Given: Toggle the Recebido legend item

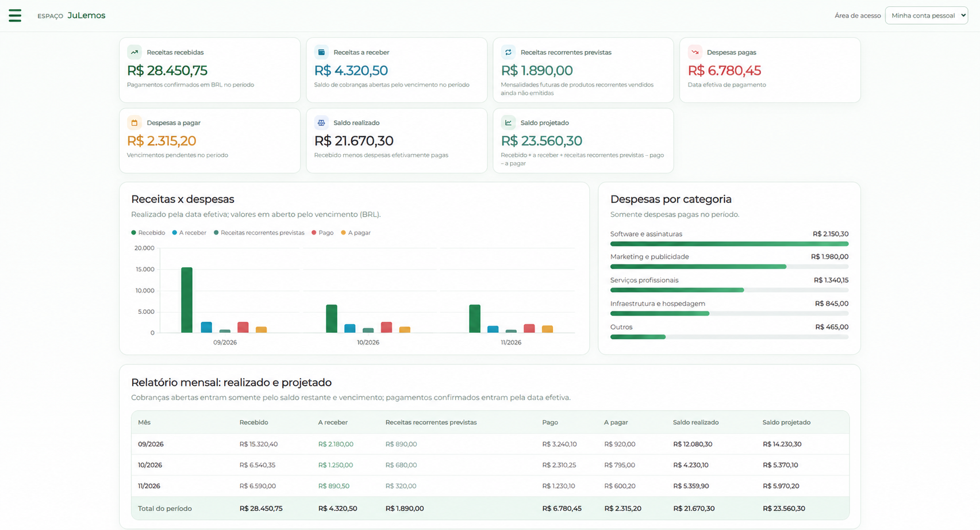Looking at the screenshot, I should (x=148, y=233).
